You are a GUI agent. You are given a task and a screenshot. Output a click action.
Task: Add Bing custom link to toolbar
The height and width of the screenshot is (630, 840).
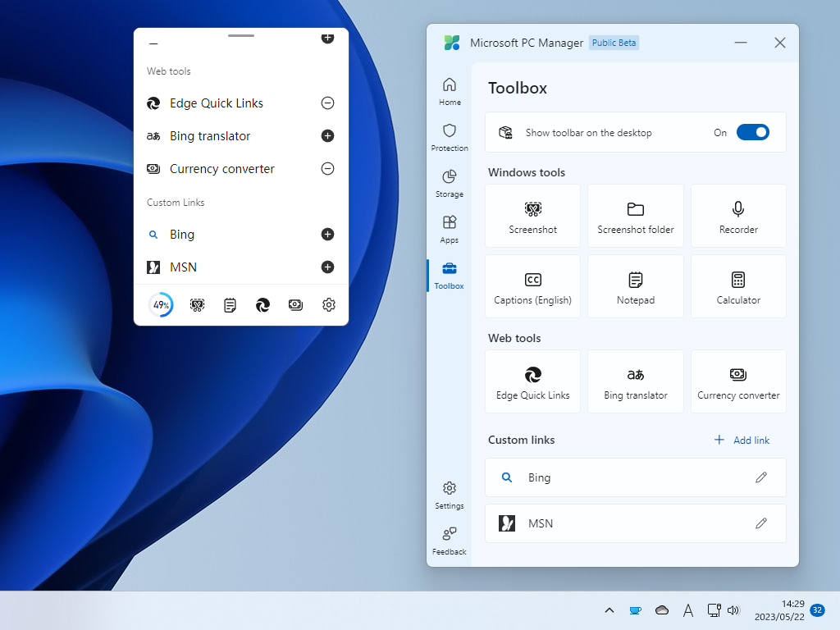[327, 234]
